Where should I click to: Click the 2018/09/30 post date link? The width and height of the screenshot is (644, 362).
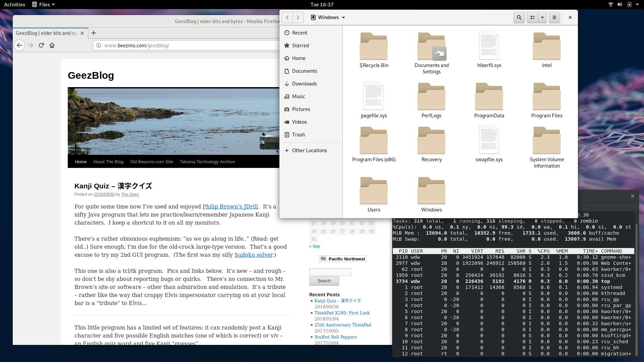coord(104,194)
